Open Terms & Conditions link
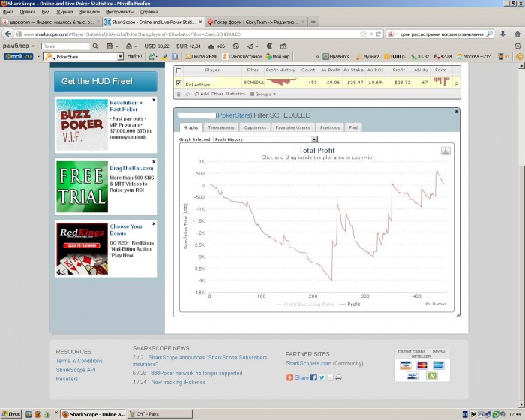The width and height of the screenshot is (525, 420). point(79,361)
